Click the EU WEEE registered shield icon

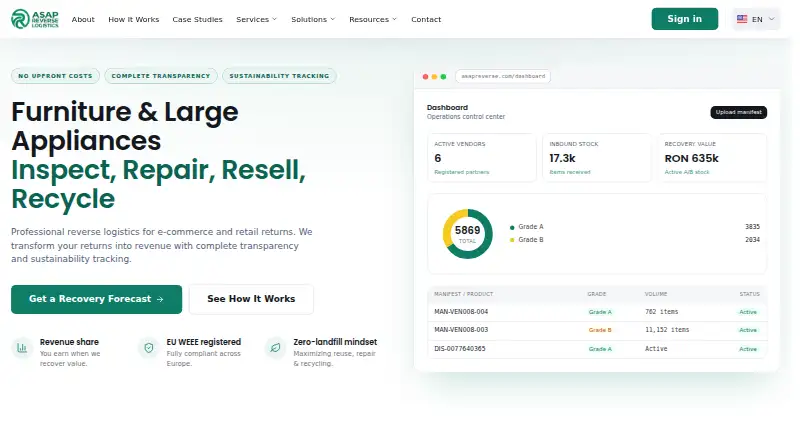pos(148,348)
